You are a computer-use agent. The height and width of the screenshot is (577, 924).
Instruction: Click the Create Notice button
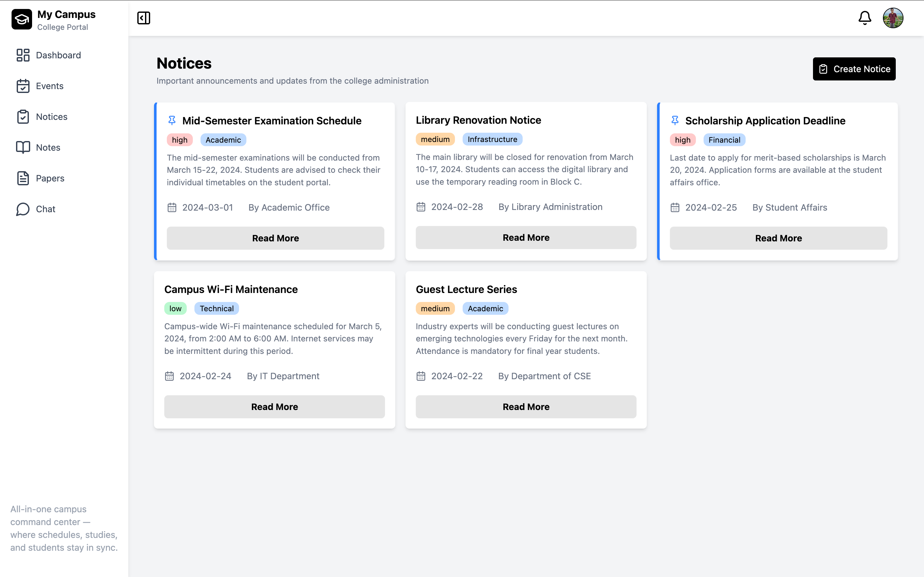(854, 69)
